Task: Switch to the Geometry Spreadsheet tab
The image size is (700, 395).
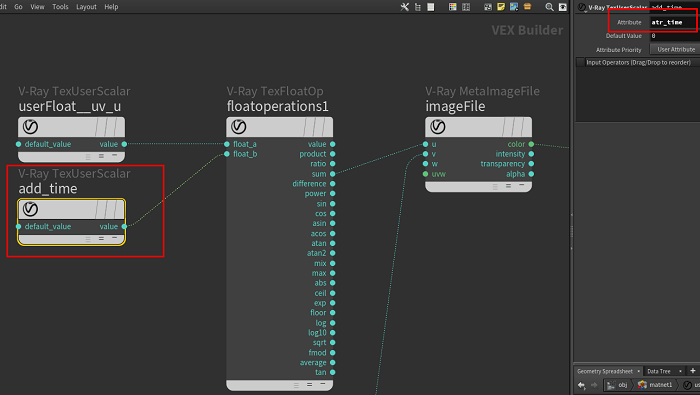Action: [x=604, y=371]
